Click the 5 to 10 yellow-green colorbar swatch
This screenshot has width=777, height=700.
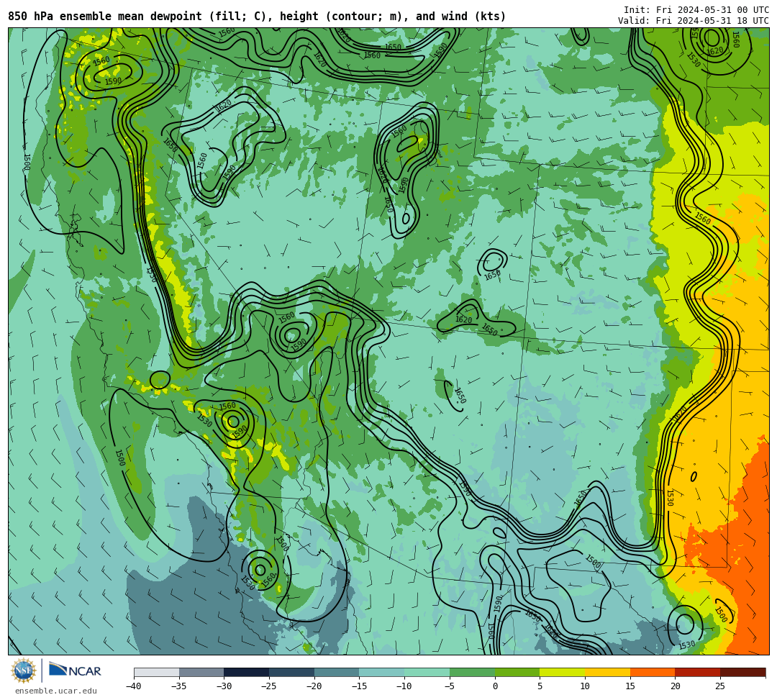click(562, 672)
